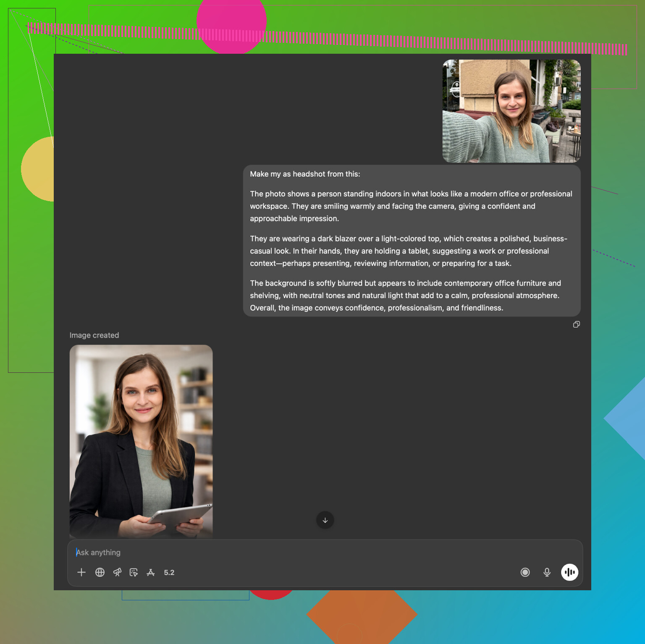Viewport: 645px width, 644px height.
Task: Start voice mode with the waveform button
Action: click(569, 572)
